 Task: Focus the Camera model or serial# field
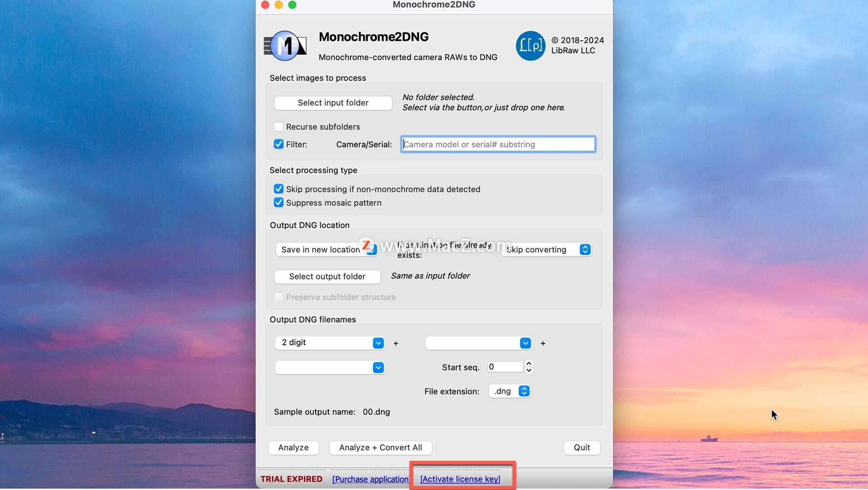(498, 144)
